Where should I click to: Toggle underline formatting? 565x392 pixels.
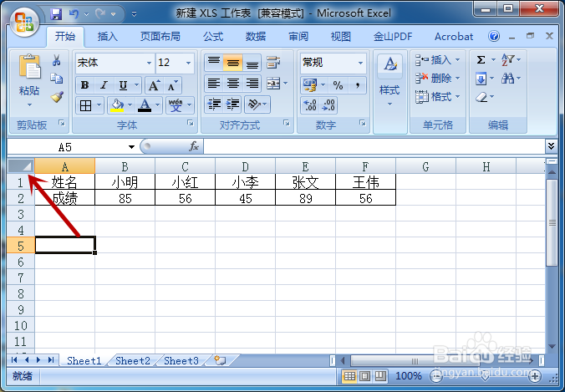pos(123,85)
